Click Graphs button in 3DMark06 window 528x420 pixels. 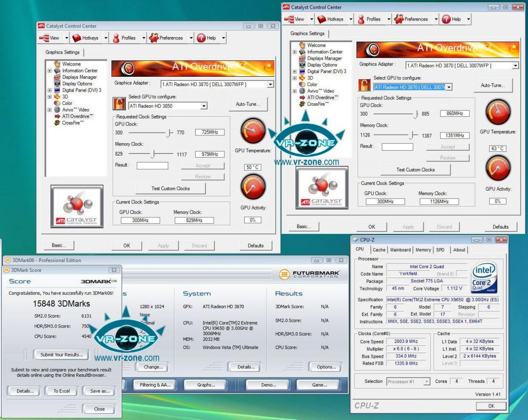[206, 385]
